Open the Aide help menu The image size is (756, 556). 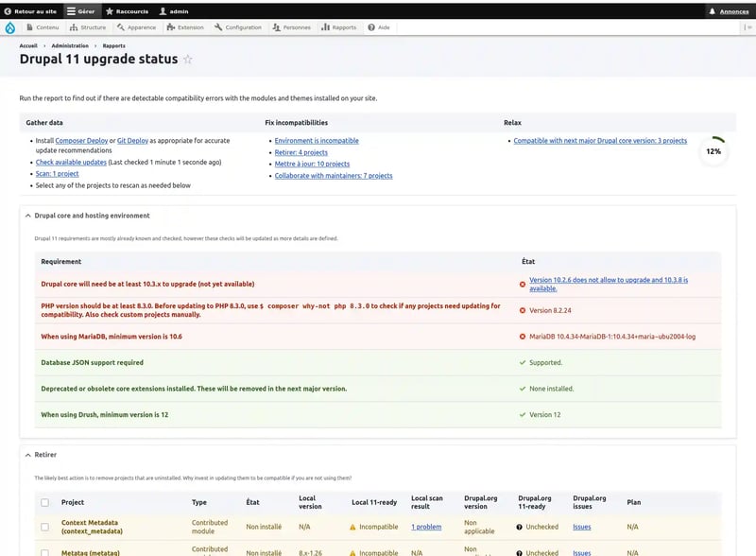point(379,27)
